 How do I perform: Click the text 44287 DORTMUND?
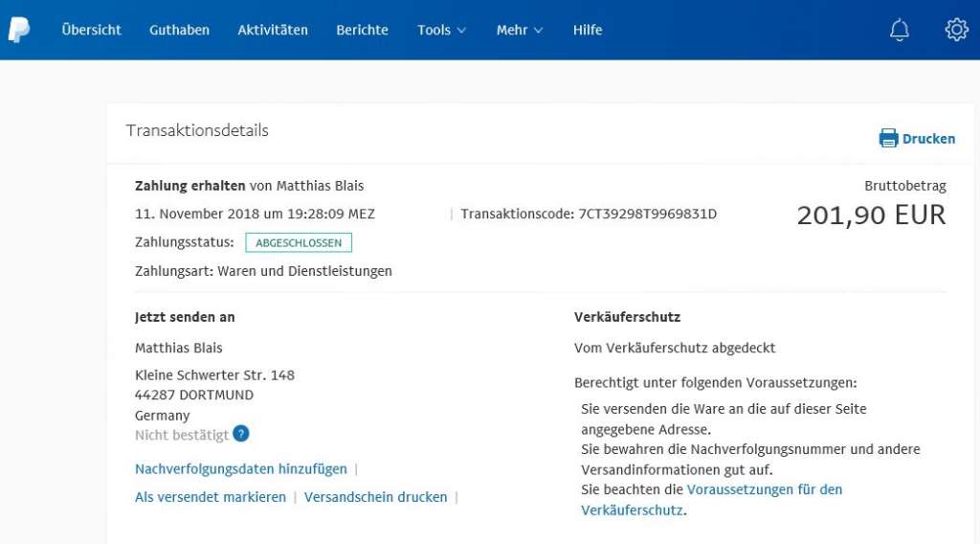194,396
